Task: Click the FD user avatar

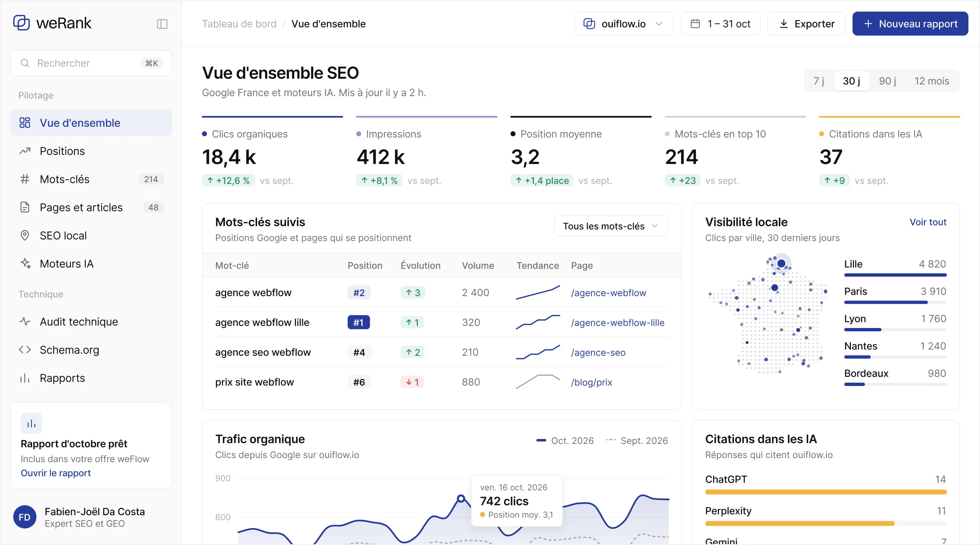Action: coord(25,517)
